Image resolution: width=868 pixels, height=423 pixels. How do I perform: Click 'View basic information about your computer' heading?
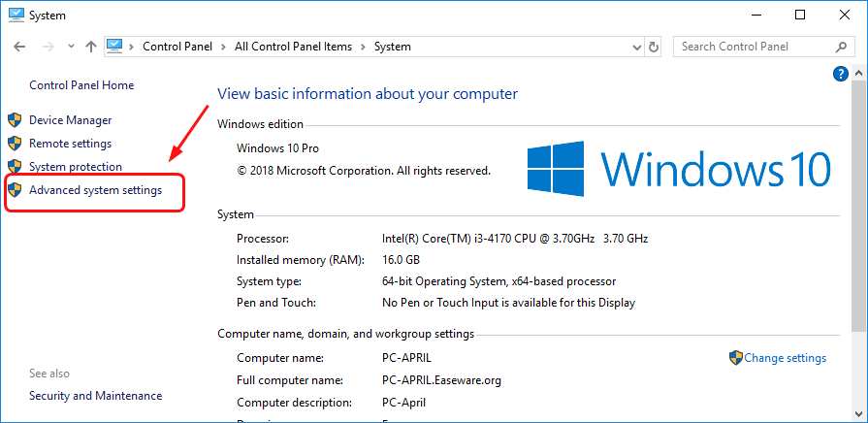[x=368, y=93]
